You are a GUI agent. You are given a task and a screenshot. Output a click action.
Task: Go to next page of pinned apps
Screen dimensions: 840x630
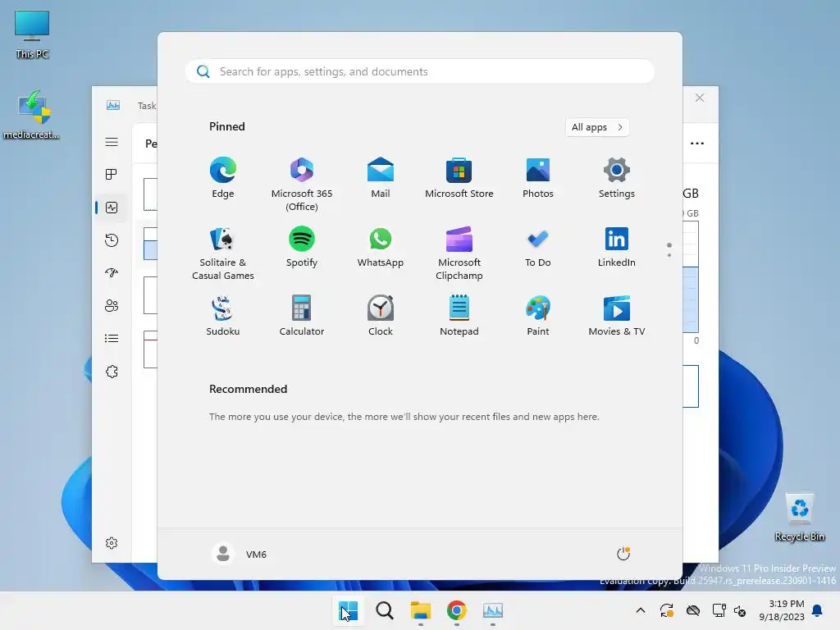tap(669, 255)
